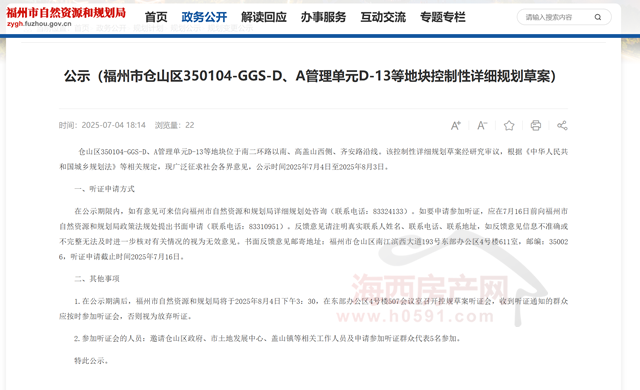Bookmark article with the star icon
The image size is (640, 390).
click(x=509, y=125)
